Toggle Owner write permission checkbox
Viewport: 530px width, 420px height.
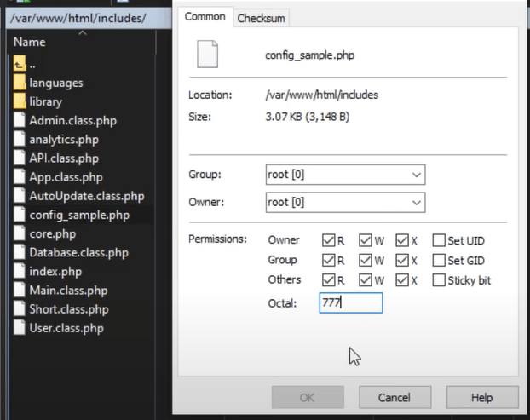coord(366,241)
